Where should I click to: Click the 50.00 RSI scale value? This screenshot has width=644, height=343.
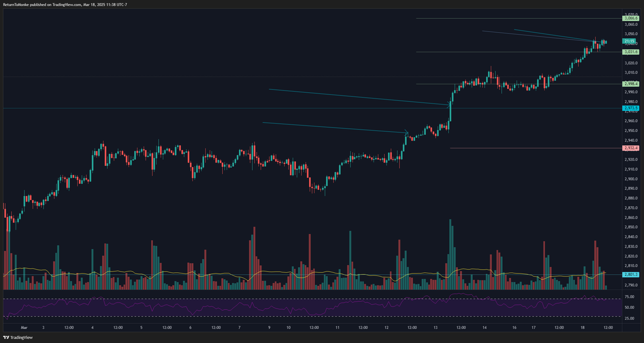click(630, 308)
